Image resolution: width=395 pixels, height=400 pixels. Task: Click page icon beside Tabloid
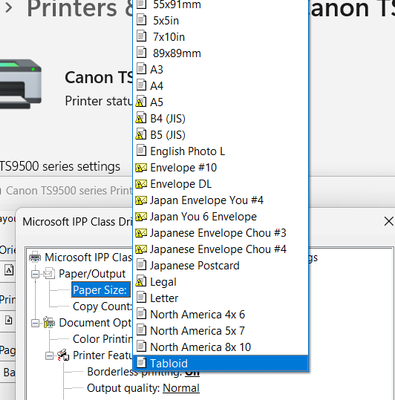click(x=141, y=363)
